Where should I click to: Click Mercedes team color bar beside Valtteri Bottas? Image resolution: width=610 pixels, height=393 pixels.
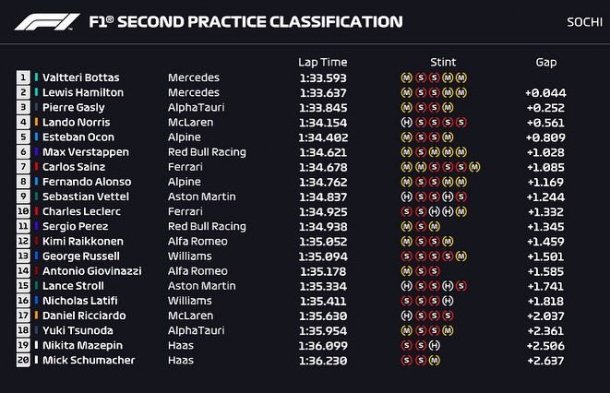(36, 77)
